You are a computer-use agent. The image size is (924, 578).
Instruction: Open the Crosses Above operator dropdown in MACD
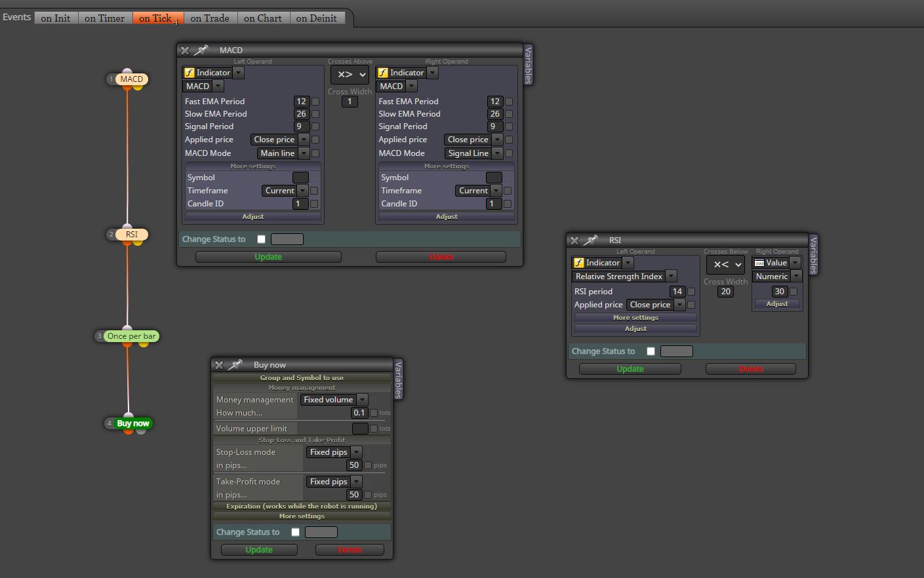(350, 74)
